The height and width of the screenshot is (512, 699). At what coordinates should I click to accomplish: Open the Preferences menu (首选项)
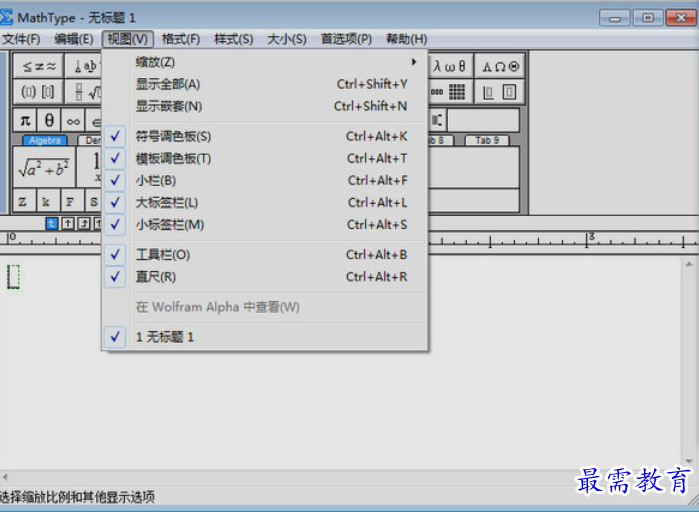tap(346, 39)
